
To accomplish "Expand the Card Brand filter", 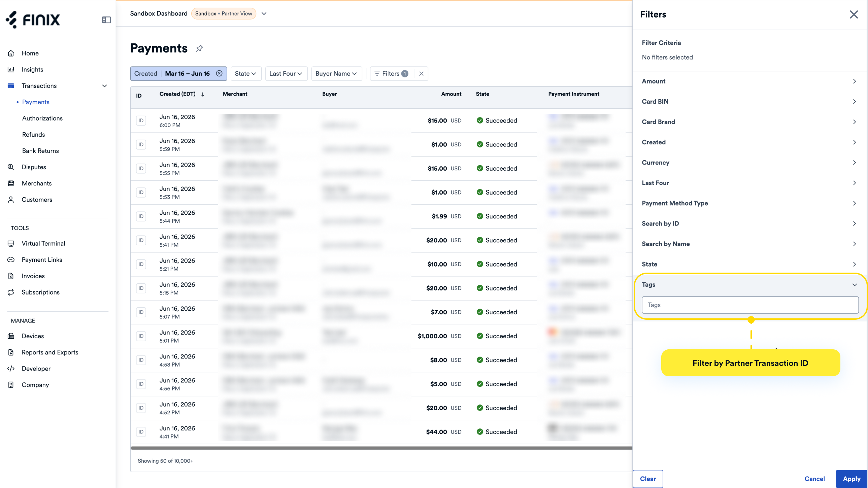I will [x=749, y=122].
